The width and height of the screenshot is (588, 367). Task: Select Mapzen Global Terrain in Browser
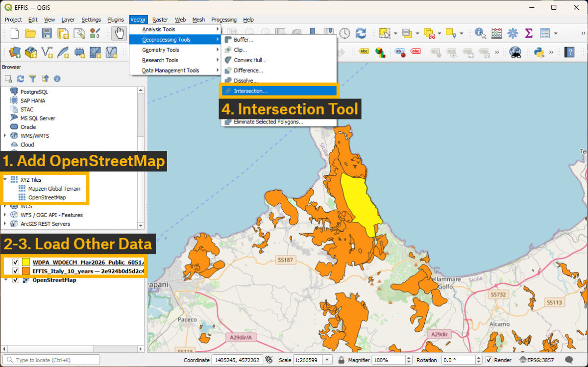pos(54,189)
